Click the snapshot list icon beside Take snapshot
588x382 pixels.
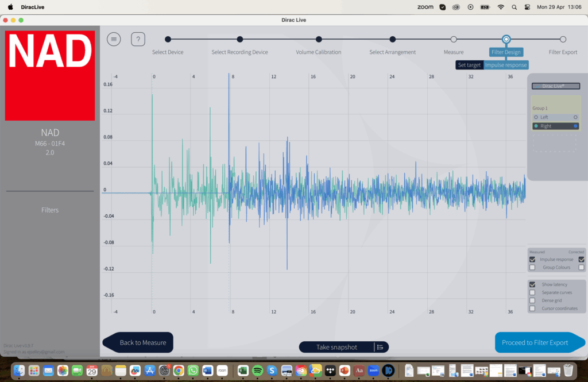coord(380,347)
